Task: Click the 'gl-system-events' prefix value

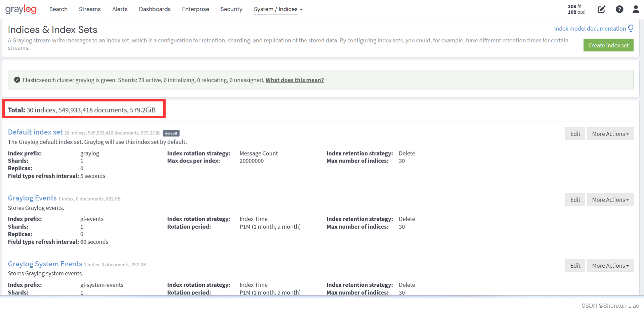Action: point(102,285)
